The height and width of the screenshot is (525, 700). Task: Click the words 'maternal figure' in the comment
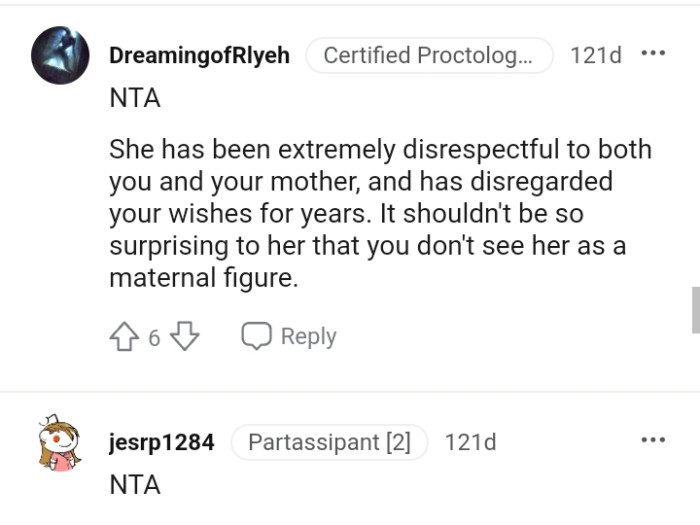[x=203, y=278]
